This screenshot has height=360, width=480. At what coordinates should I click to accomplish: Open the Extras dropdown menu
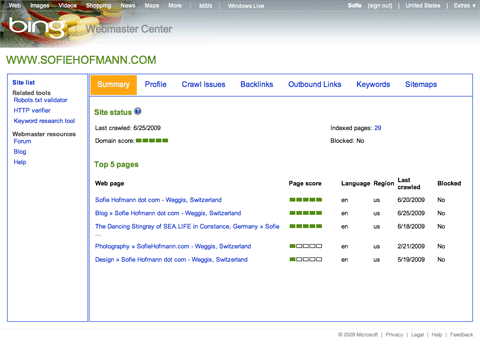coord(464,6)
